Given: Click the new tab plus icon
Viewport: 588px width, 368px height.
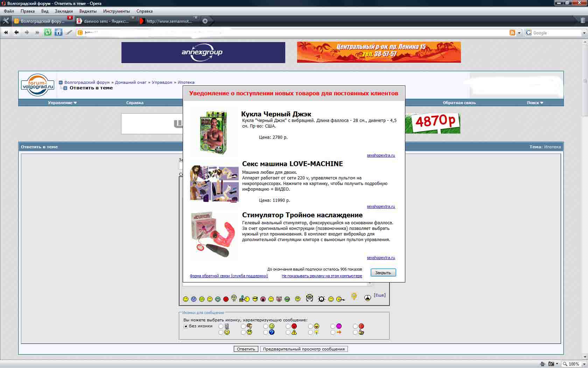Looking at the screenshot, I should point(205,21).
